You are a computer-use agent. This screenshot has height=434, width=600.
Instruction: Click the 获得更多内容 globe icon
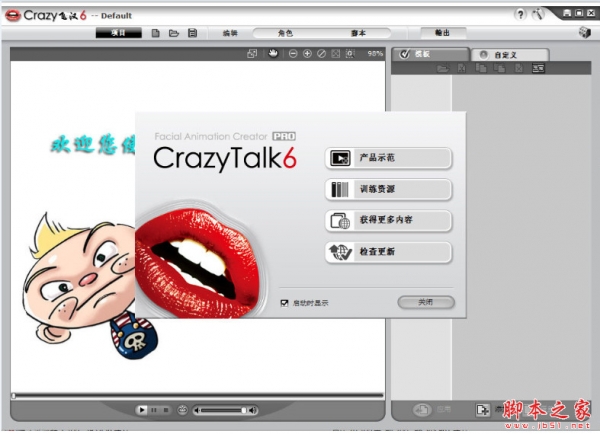[340, 221]
